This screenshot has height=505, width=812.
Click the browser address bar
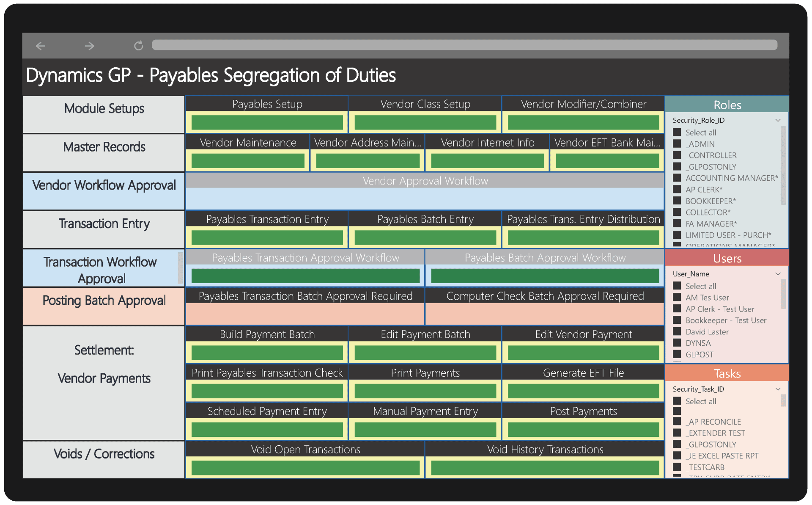click(x=464, y=45)
